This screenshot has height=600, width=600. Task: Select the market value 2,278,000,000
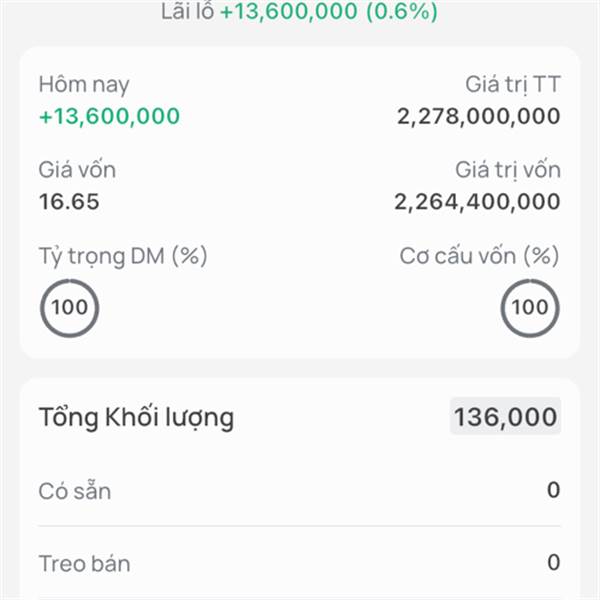click(478, 116)
